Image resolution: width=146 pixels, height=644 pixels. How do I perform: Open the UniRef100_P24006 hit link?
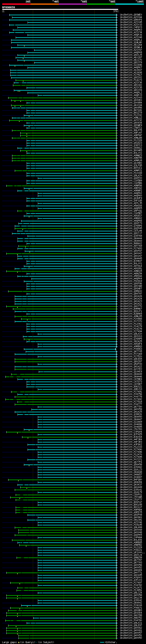[131, 605]
